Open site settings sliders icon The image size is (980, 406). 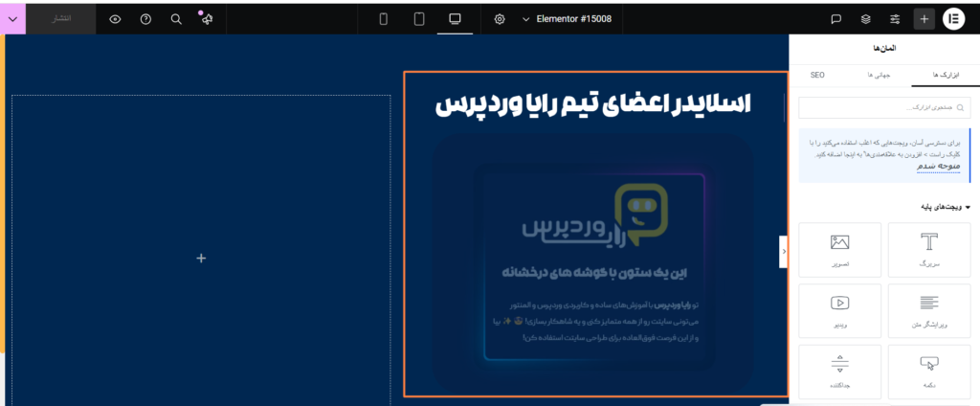coord(895,18)
